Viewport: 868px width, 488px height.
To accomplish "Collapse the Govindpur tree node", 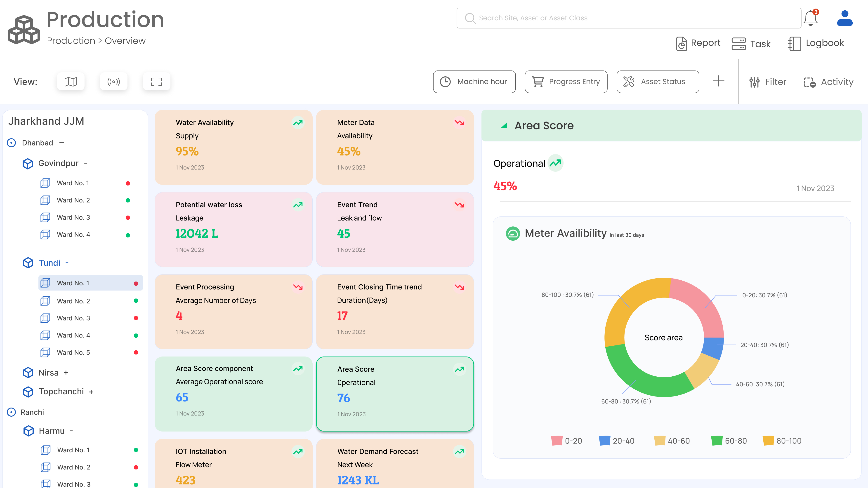I will 86,164.
